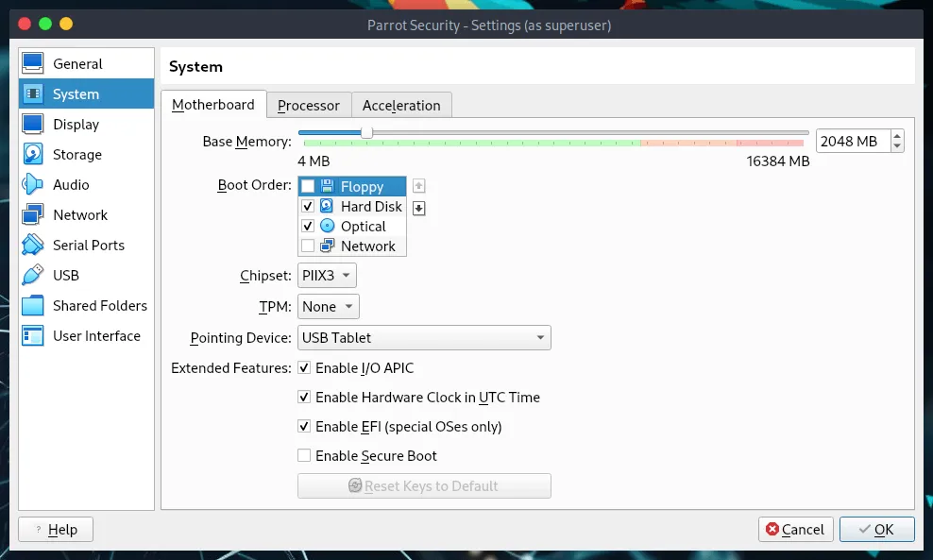Image resolution: width=933 pixels, height=560 pixels.
Task: Select the System chip icon in sidebar
Action: tap(33, 93)
